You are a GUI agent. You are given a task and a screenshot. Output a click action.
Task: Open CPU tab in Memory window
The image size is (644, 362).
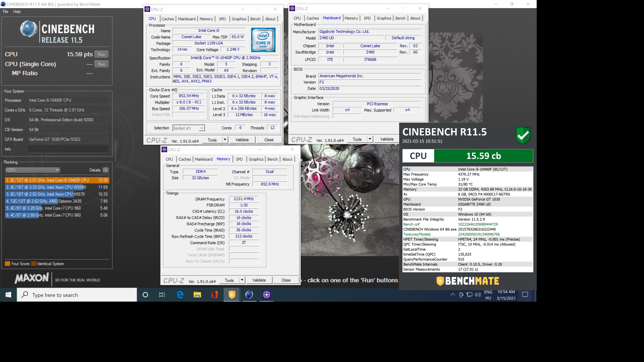pyautogui.click(x=169, y=159)
